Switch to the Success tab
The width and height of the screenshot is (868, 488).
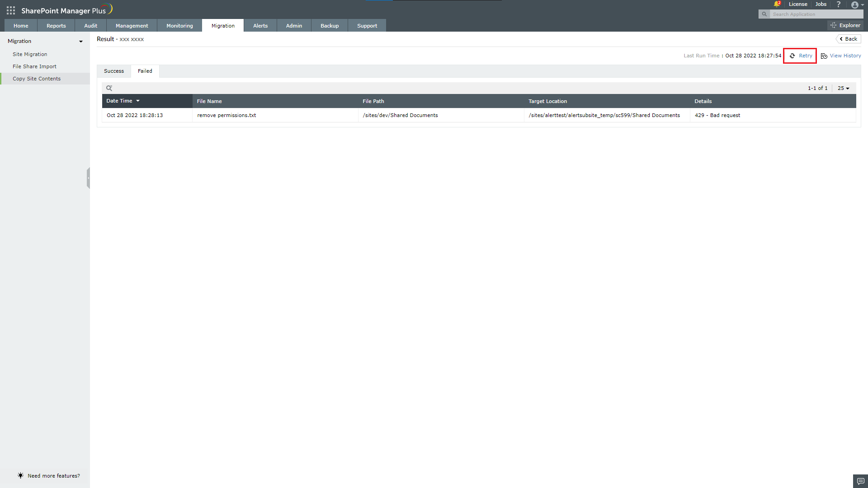pos(113,71)
